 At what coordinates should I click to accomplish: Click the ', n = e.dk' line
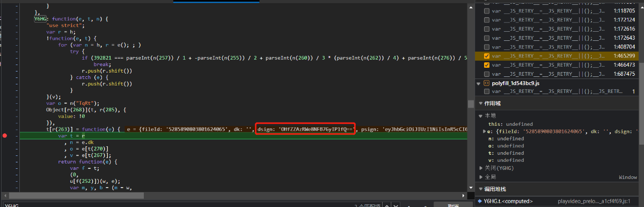pos(79,142)
